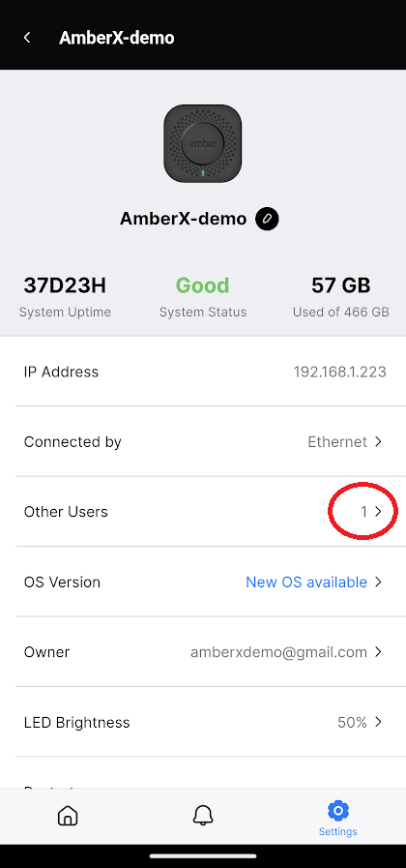Select the Other Users row label

[x=66, y=512]
